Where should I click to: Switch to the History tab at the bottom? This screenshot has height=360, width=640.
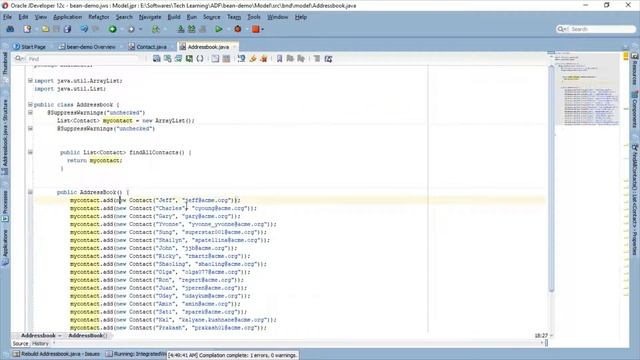pyautogui.click(x=40, y=344)
